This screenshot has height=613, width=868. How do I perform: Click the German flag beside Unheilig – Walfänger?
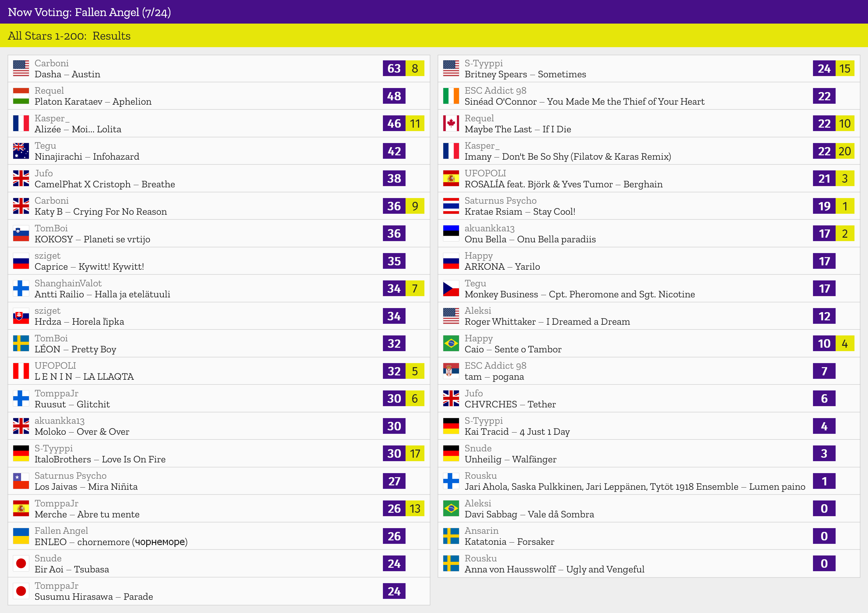tap(451, 454)
